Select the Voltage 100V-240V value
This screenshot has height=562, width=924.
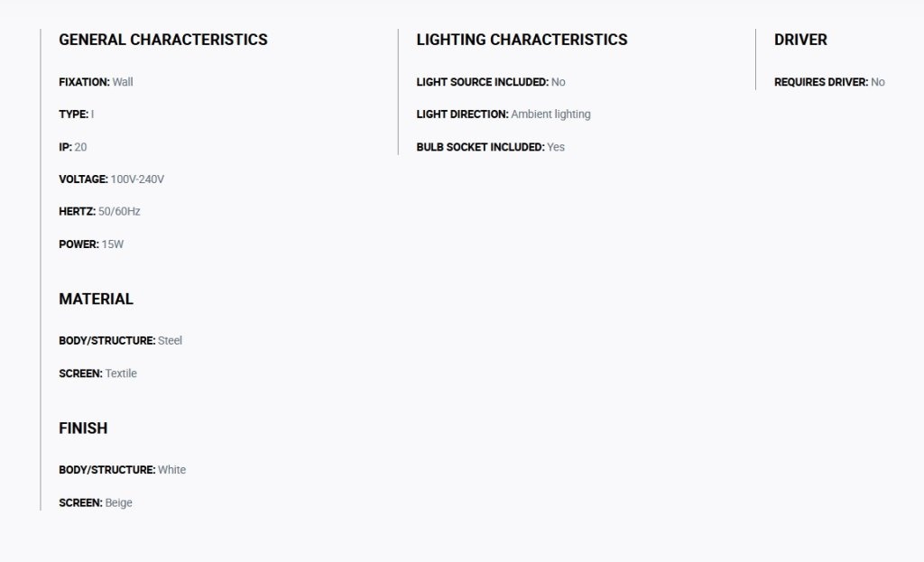(137, 180)
